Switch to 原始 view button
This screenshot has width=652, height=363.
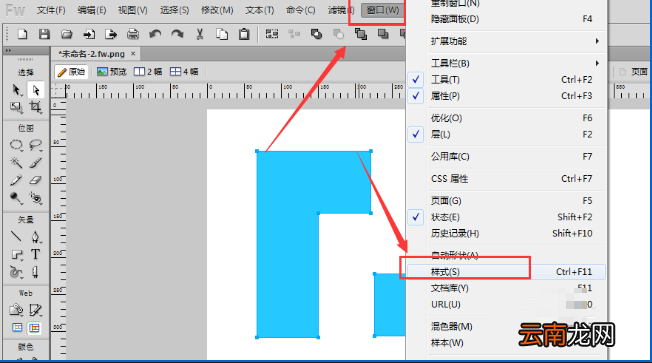tap(71, 72)
